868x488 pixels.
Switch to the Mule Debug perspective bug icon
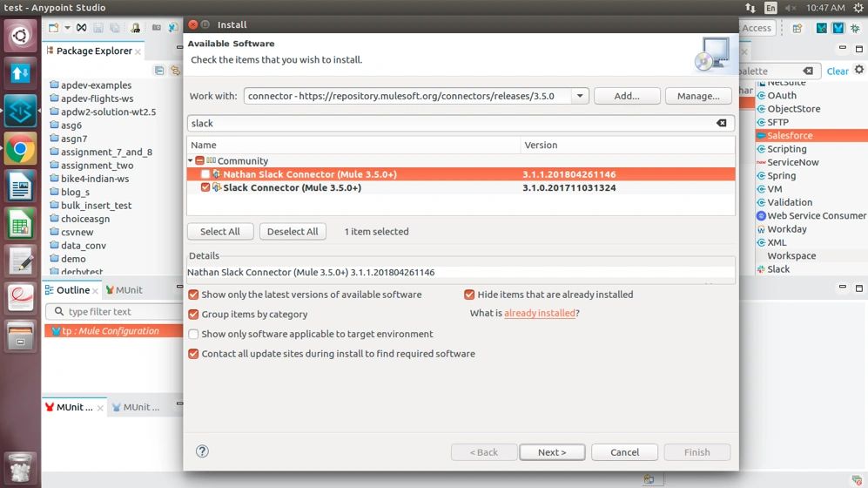856,28
